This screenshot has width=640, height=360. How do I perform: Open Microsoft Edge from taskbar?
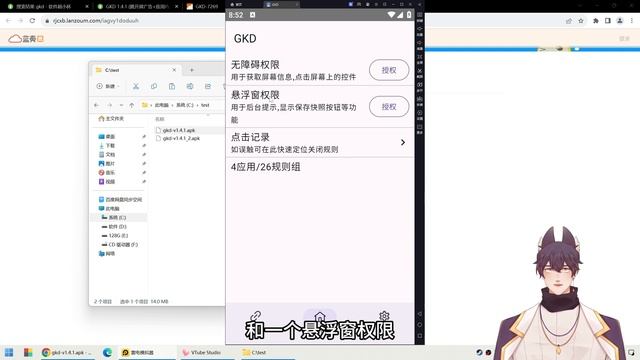click(x=107, y=352)
